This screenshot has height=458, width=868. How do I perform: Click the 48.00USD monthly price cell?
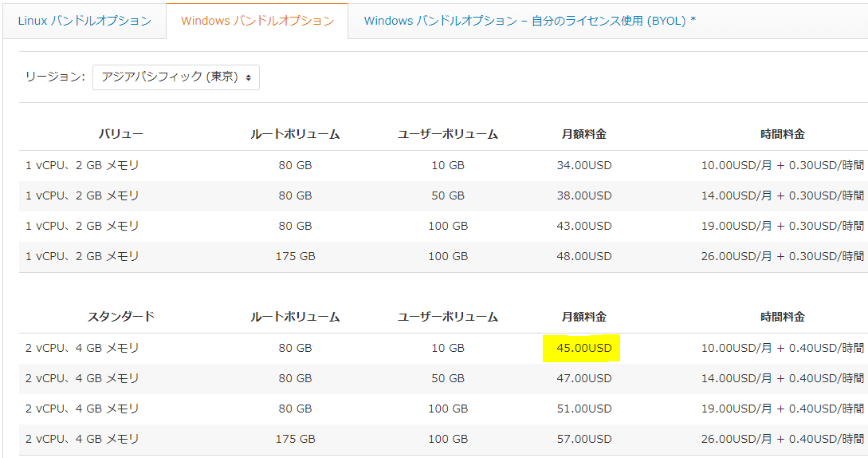click(584, 256)
